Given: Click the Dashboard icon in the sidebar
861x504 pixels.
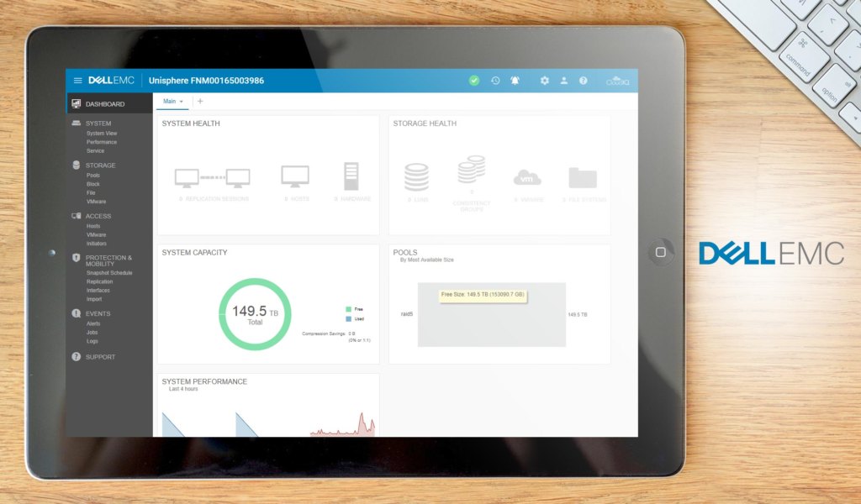Looking at the screenshot, I should tap(78, 103).
